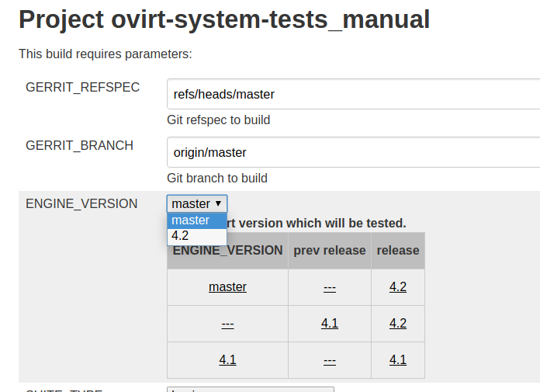The height and width of the screenshot is (392, 540).
Task: Click third row's prev release dashes link
Action: click(330, 359)
